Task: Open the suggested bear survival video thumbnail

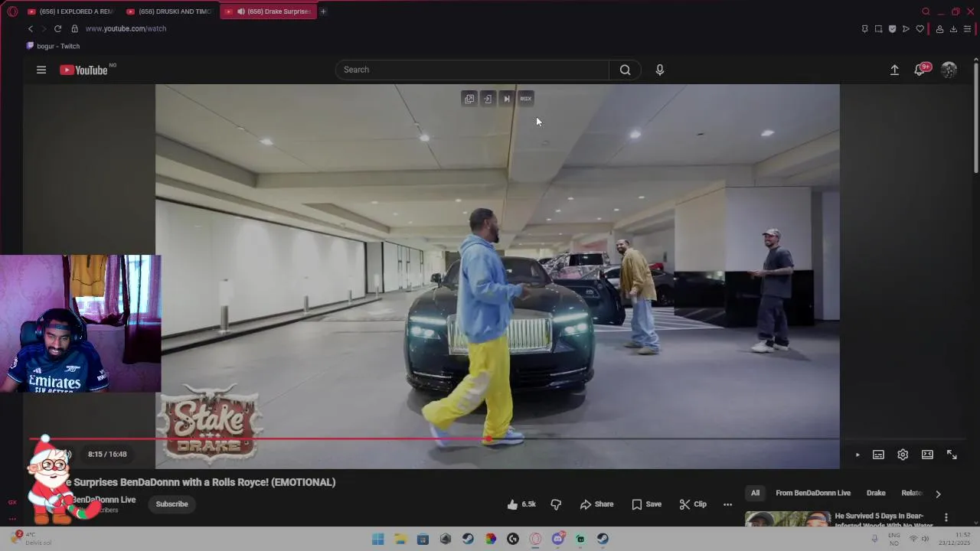Action: click(x=788, y=520)
